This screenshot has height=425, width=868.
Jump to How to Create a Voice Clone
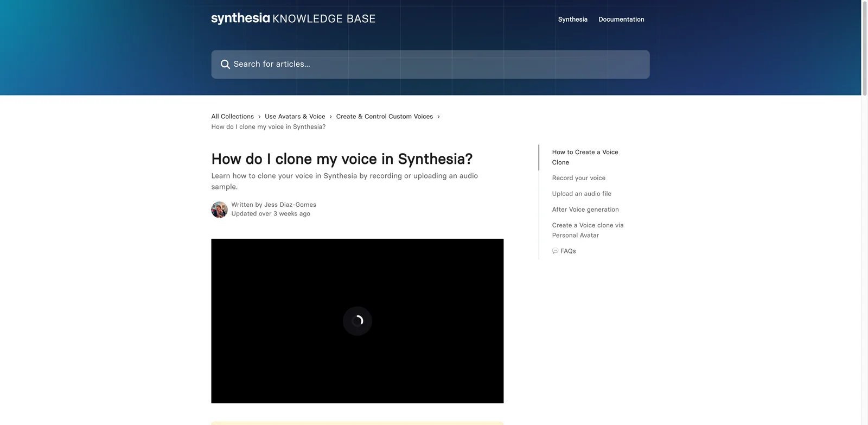tap(585, 157)
